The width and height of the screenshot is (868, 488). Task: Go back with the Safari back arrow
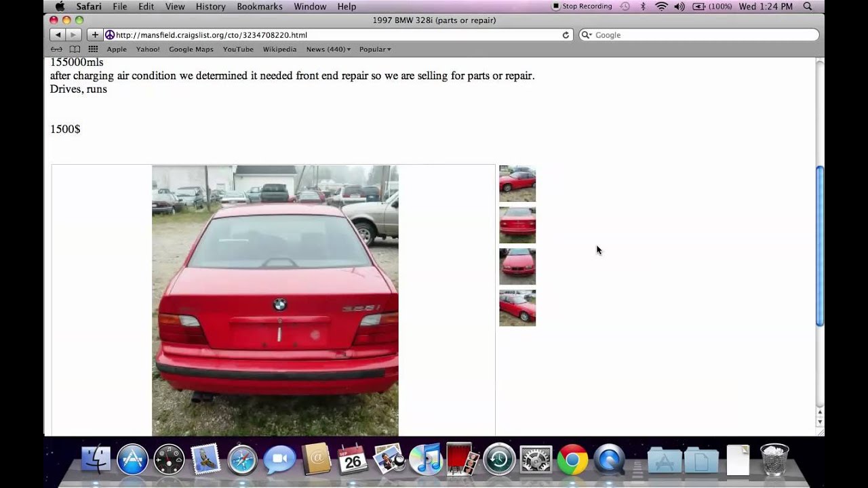(58, 35)
